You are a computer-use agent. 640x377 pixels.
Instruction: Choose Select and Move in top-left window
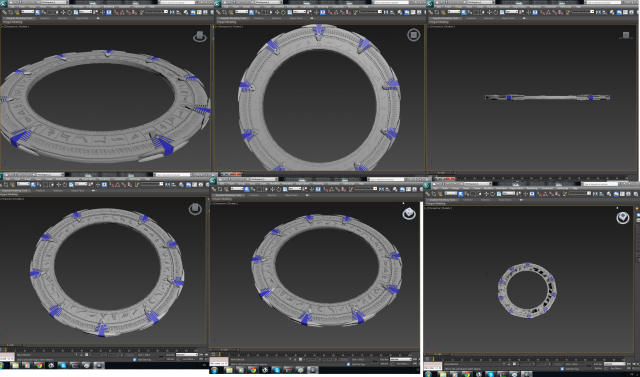point(63,12)
